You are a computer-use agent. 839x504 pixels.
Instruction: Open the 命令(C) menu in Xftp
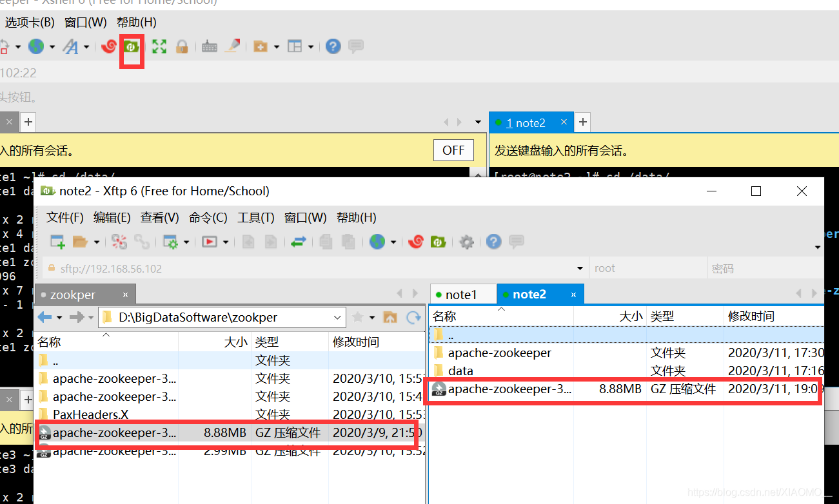pyautogui.click(x=208, y=217)
